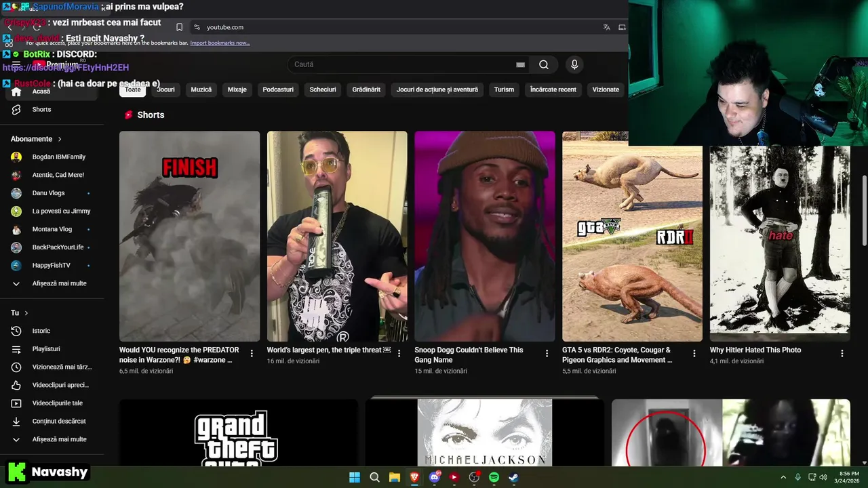Show hidden system tray icons
The width and height of the screenshot is (868, 488).
point(783,477)
